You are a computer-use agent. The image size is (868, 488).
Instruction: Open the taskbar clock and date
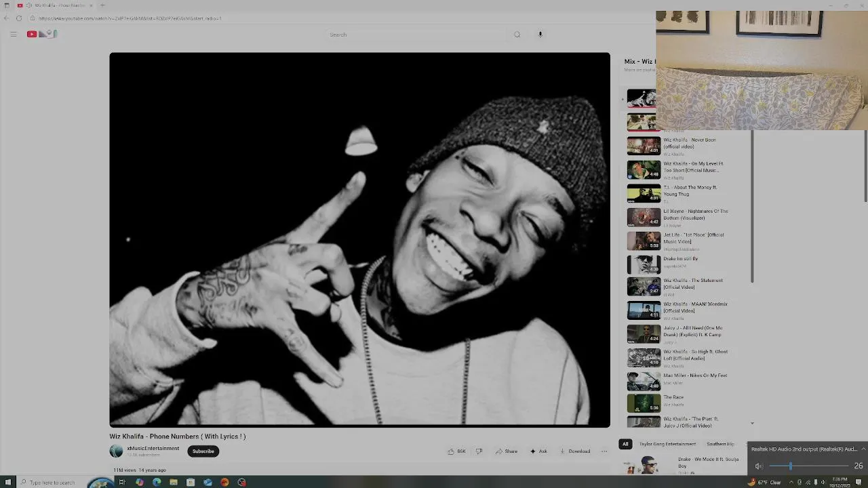pyautogui.click(x=839, y=482)
